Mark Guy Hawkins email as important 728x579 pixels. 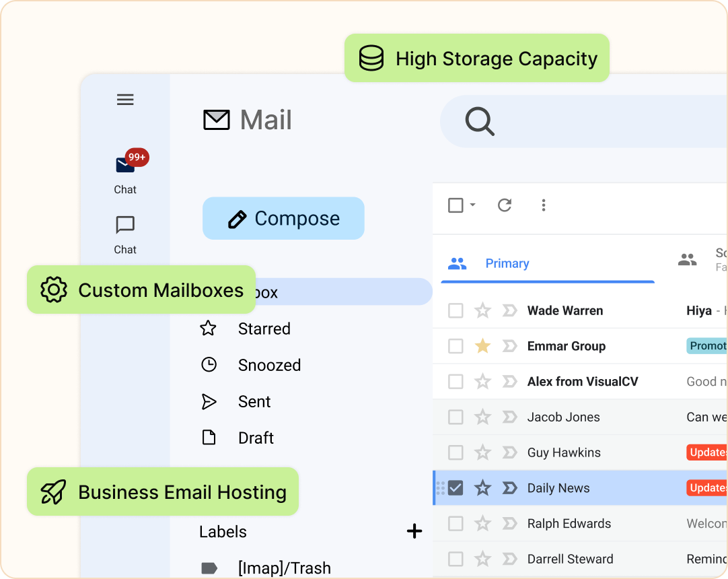pyautogui.click(x=510, y=452)
